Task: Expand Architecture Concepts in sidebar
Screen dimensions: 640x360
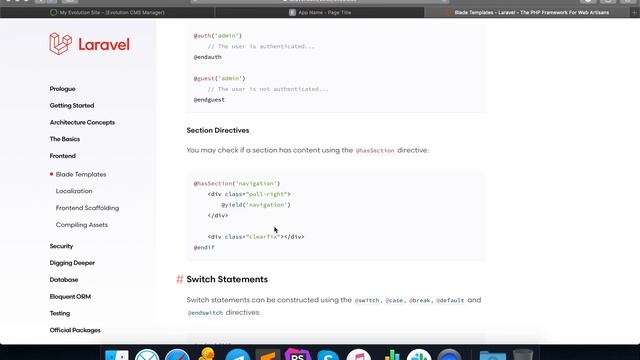Action: click(x=82, y=122)
